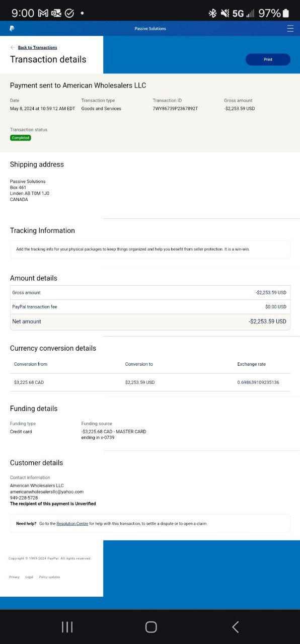Tap the back arrow beside Back to Transactions
Screen dimensions: 300x644
(x=13, y=47)
